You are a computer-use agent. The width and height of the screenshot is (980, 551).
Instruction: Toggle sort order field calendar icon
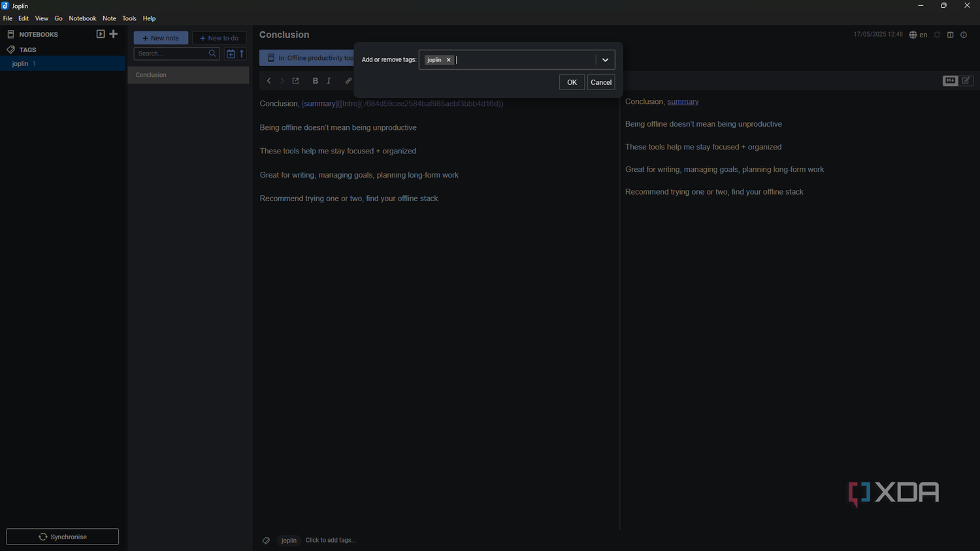231,54
